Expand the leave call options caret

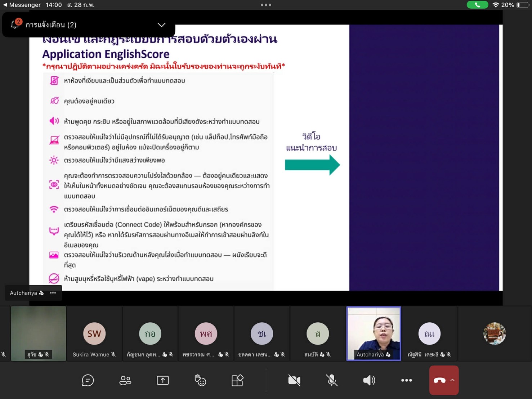coord(452,380)
